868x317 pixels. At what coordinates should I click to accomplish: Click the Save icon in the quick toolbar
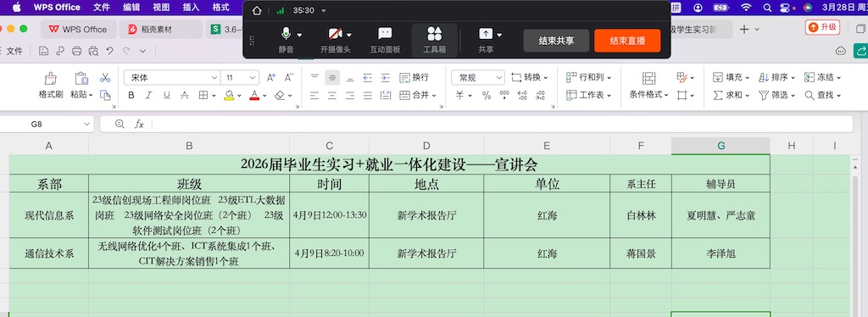point(44,51)
